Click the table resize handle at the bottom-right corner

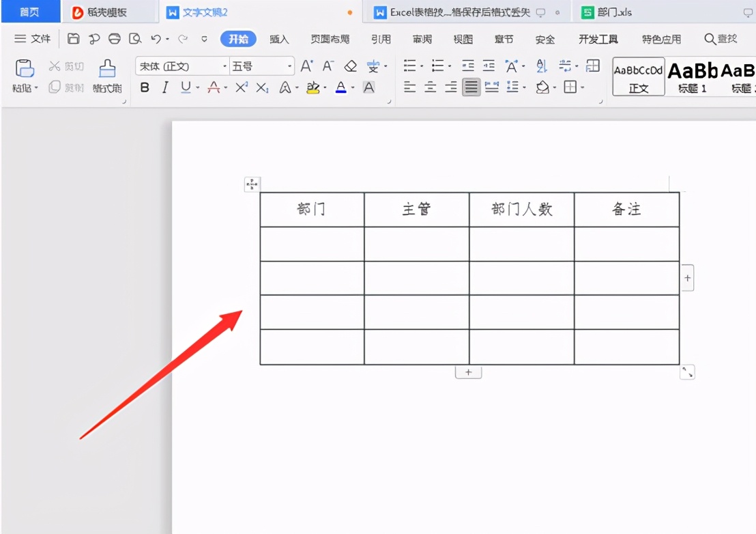pos(687,372)
